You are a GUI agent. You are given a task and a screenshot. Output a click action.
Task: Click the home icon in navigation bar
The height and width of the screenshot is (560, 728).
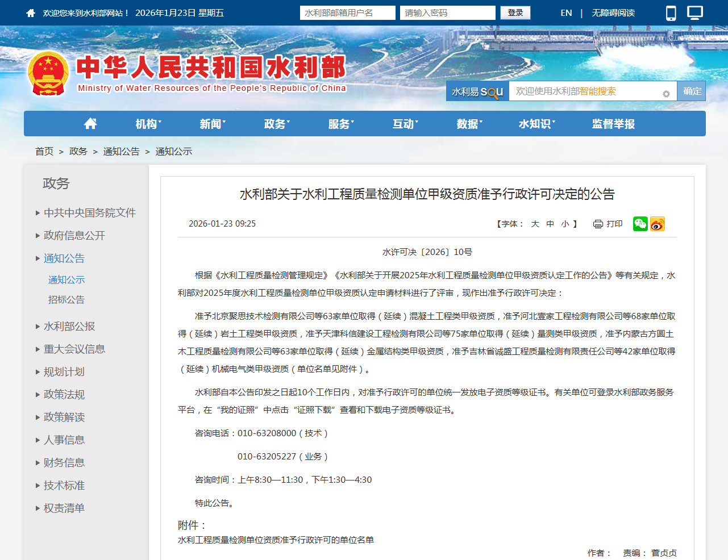point(90,124)
